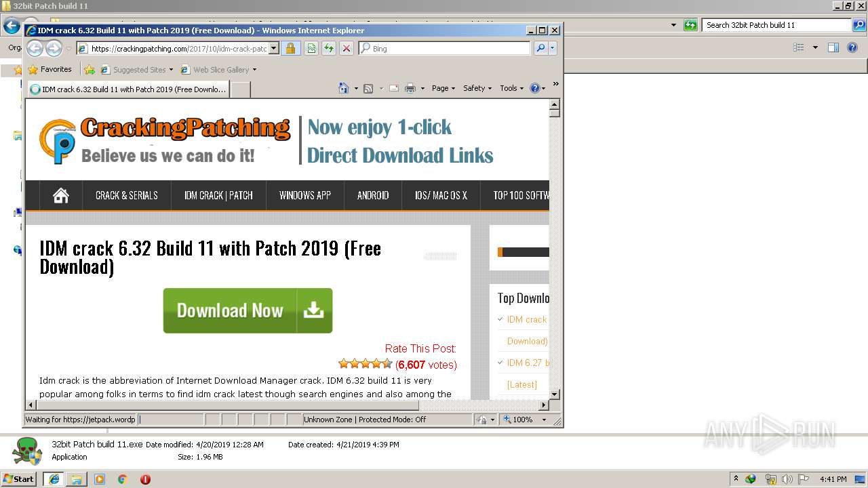Click the Bing search input field
Viewport: 868px width, 488px height.
pyautogui.click(x=446, y=48)
